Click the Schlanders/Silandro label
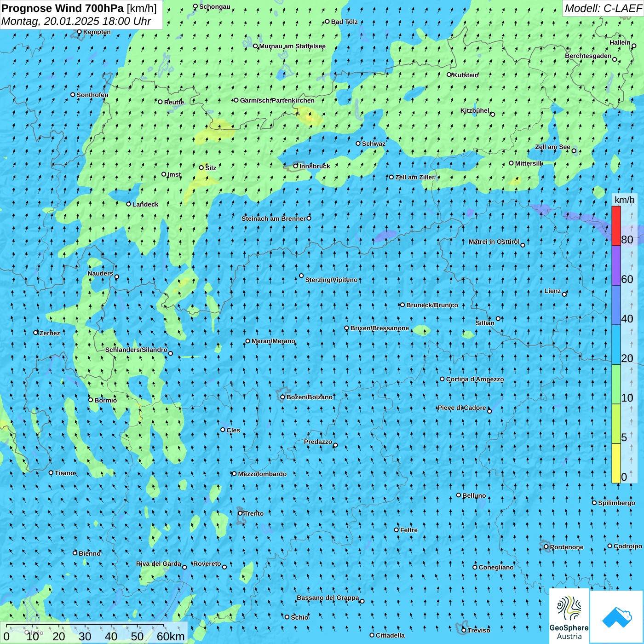 (136, 350)
